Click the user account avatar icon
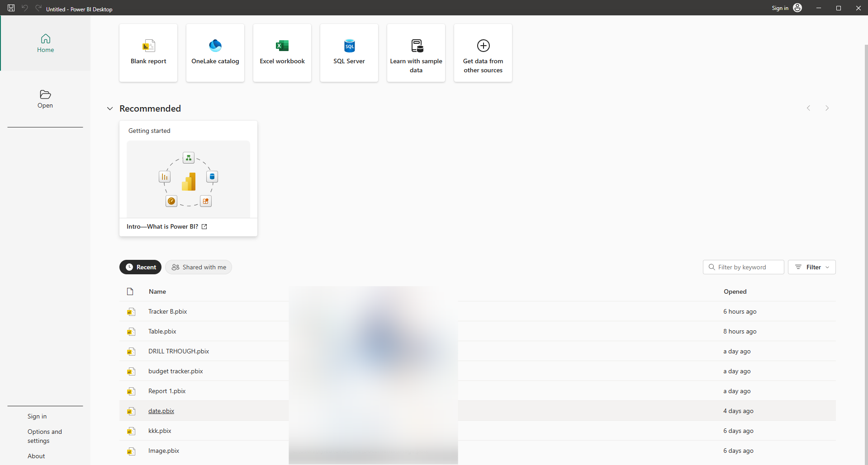The height and width of the screenshot is (465, 868). 797,8
